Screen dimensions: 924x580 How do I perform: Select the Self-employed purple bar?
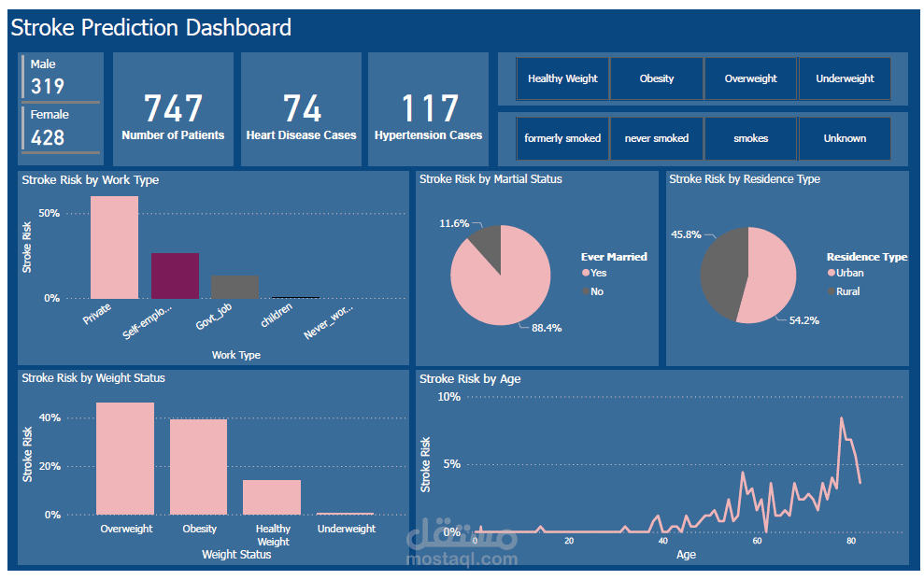point(175,276)
